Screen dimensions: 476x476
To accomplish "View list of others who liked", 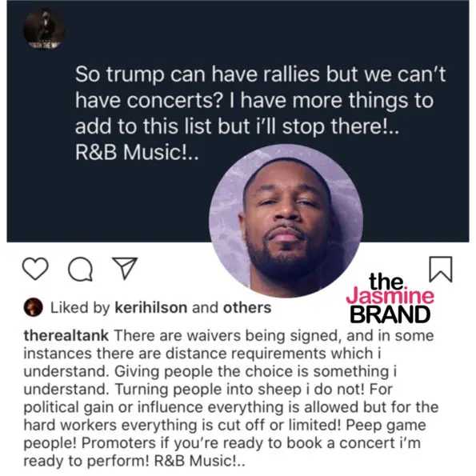I will pyautogui.click(x=247, y=307).
